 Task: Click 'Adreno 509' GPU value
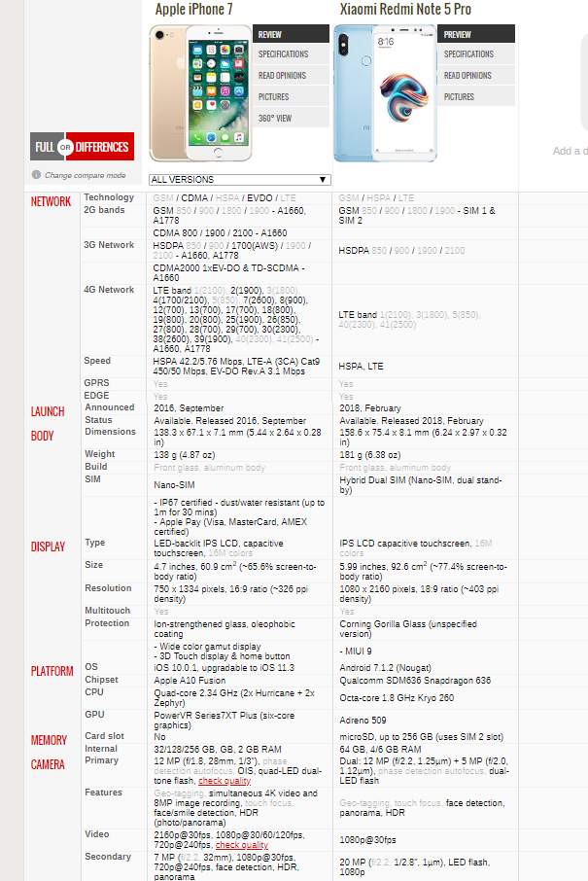363,720
